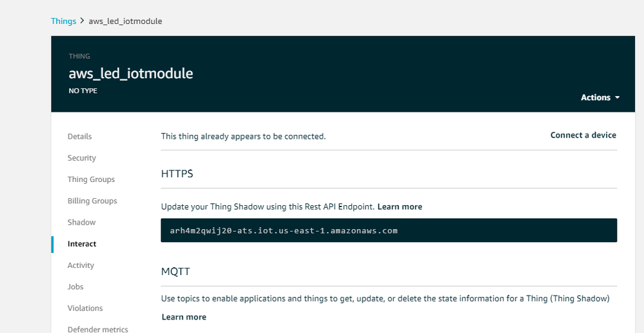
Task: Open the Details section
Action: (80, 137)
